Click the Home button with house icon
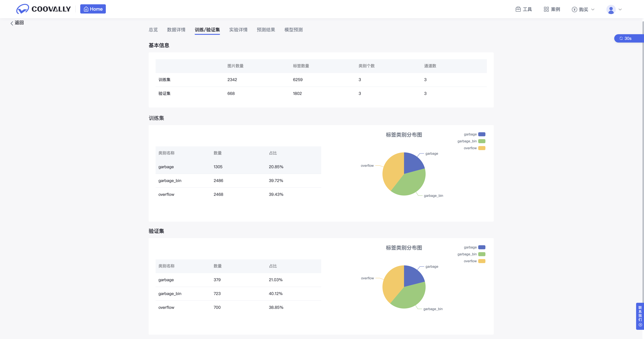 (x=93, y=9)
